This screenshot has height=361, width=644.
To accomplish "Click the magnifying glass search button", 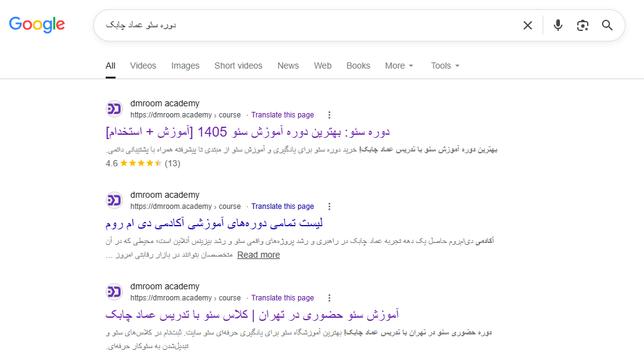I will (607, 25).
